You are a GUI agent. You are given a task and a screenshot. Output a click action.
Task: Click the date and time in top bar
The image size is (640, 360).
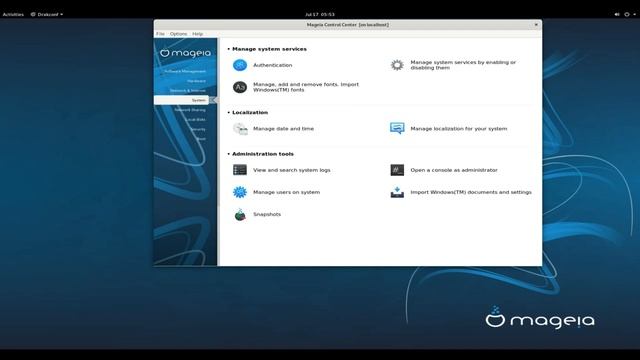(x=320, y=14)
